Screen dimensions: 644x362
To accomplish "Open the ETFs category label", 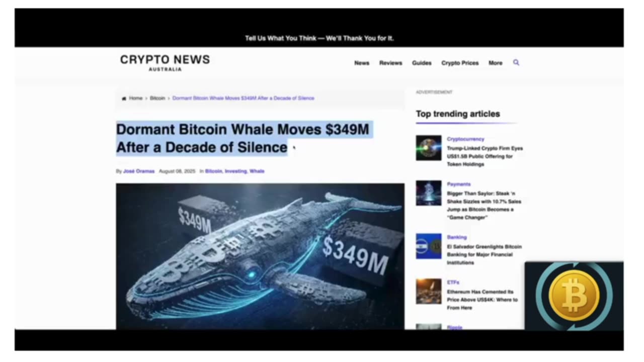I will [x=453, y=283].
